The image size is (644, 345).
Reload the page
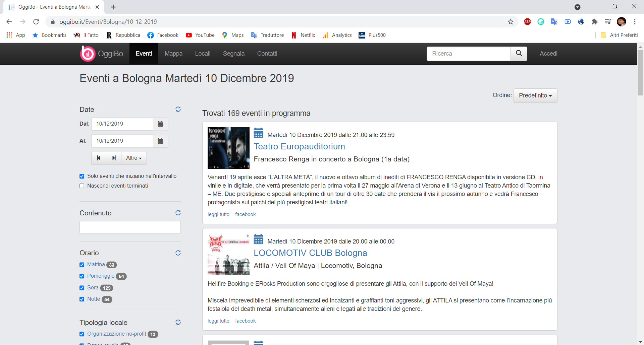click(36, 22)
